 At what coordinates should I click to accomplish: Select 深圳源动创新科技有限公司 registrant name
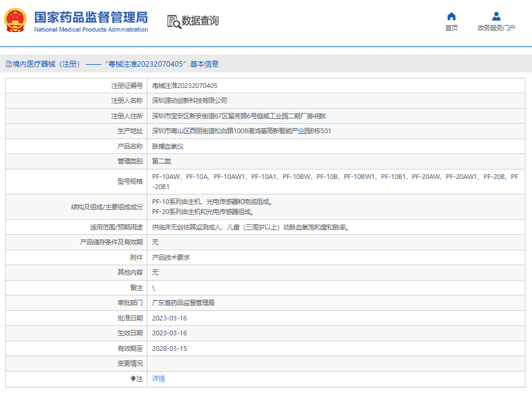pos(190,101)
